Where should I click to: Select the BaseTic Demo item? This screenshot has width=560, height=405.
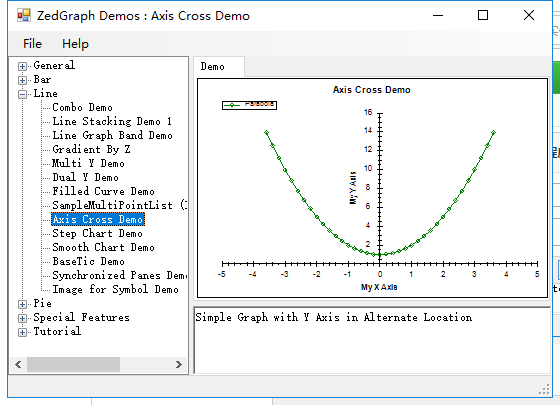pos(89,261)
